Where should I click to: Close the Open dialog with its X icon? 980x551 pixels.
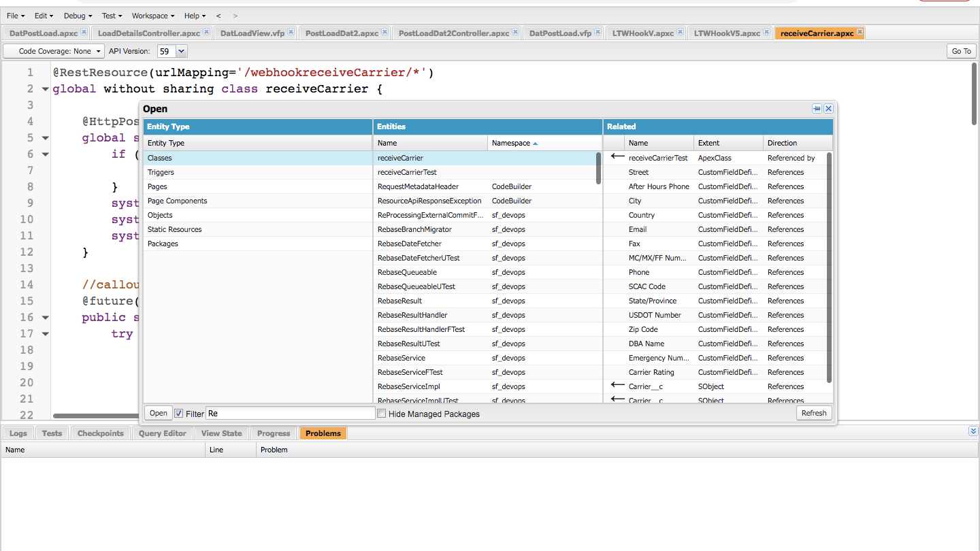click(828, 109)
